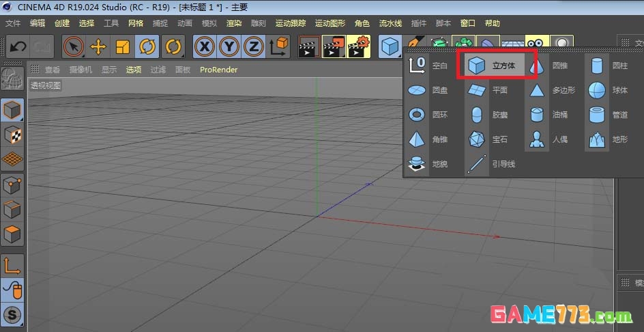This screenshot has height=332, width=644.
Task: Choose 圆盘 disc primitive
Action: pyautogui.click(x=428, y=90)
